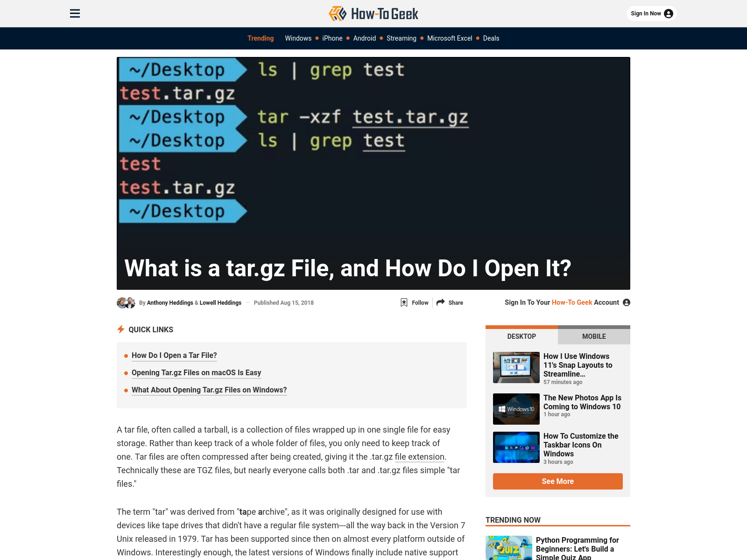747x560 pixels.
Task: Switch to the DESKTOP tab
Action: pyautogui.click(x=521, y=336)
